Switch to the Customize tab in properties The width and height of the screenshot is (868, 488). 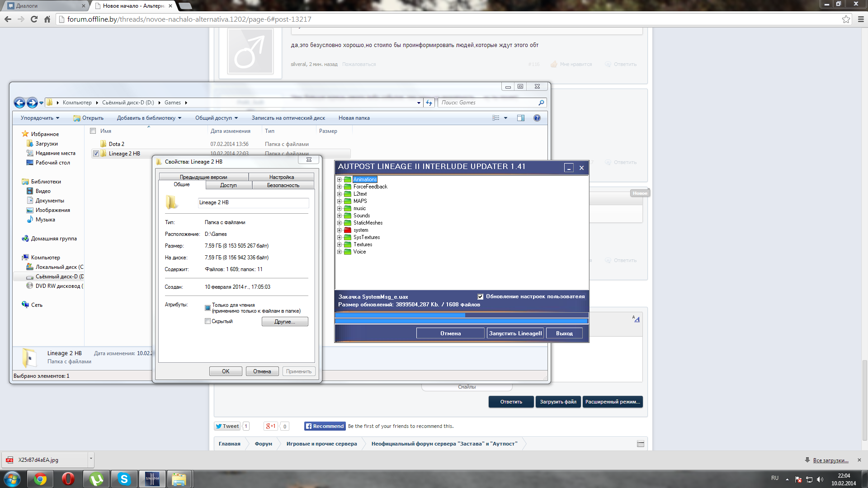[x=282, y=177]
